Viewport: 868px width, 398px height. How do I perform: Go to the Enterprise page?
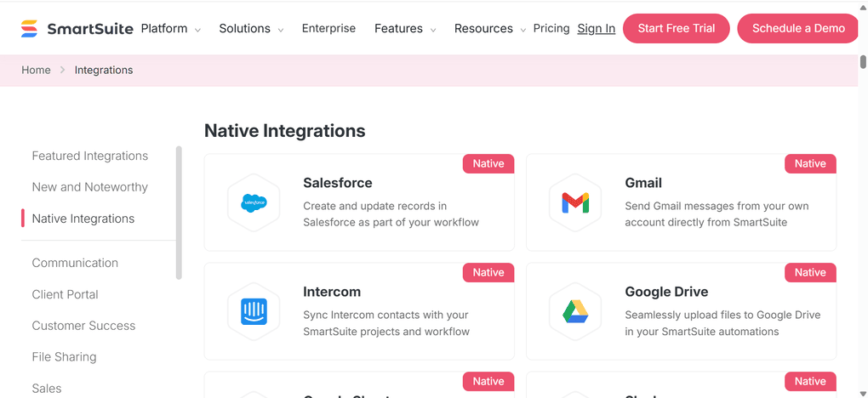(x=328, y=28)
